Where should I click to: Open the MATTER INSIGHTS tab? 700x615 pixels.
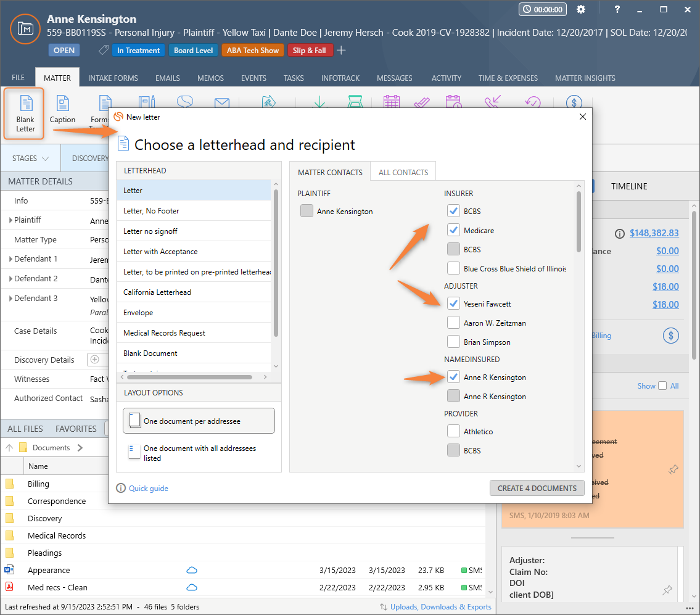tap(585, 78)
